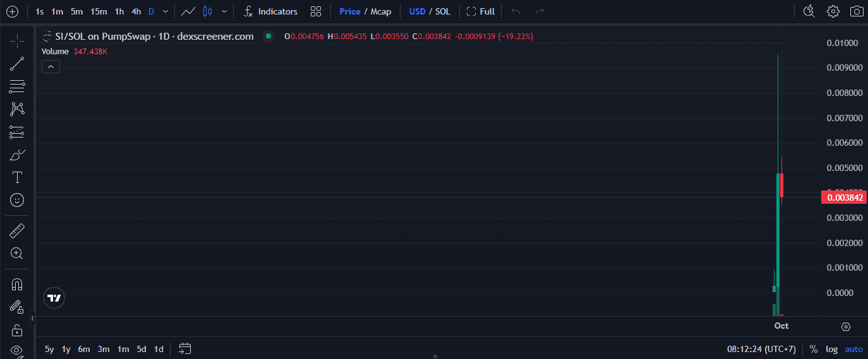Screen dimensions: 868x359
Task: Select the 15m timeframe
Action: point(99,11)
